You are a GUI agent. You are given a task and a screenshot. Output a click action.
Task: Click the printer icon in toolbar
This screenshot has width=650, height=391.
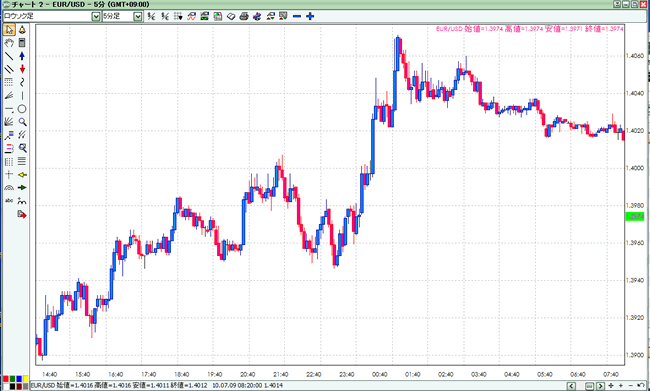click(x=244, y=16)
